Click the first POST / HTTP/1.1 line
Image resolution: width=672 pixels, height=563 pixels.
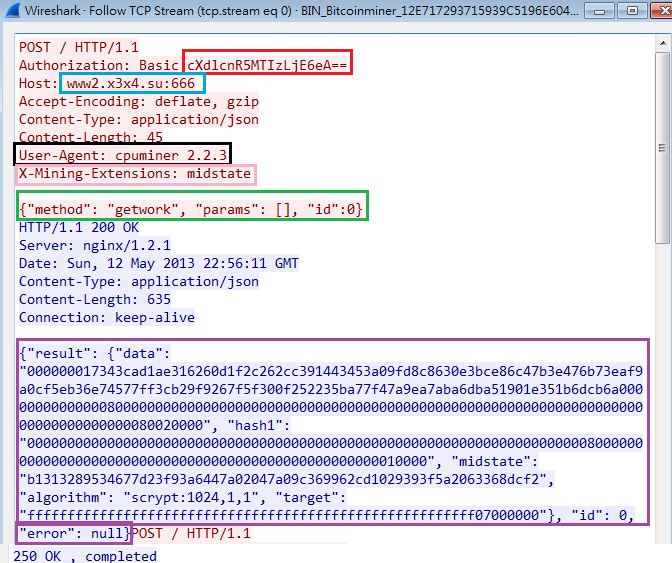click(x=79, y=47)
